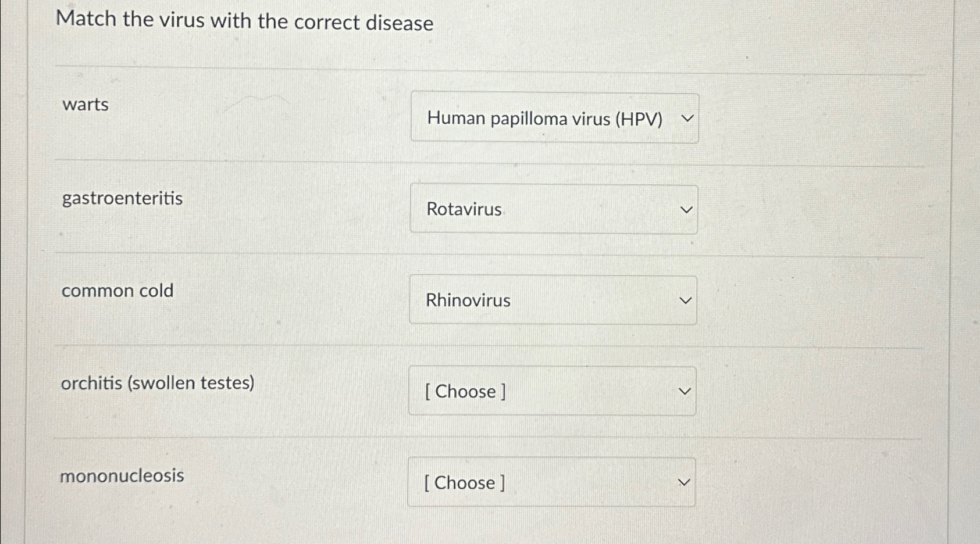Click the chevron icon on the mononucleosis selector
Viewport: 980px width, 544px height.
tap(683, 482)
